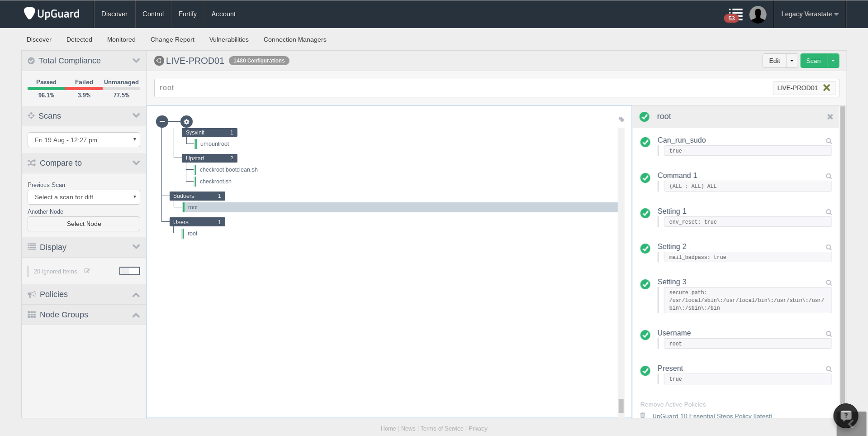Screen dimensions: 868x436
Task: Expand the Node Groups section
Action: coord(136,315)
